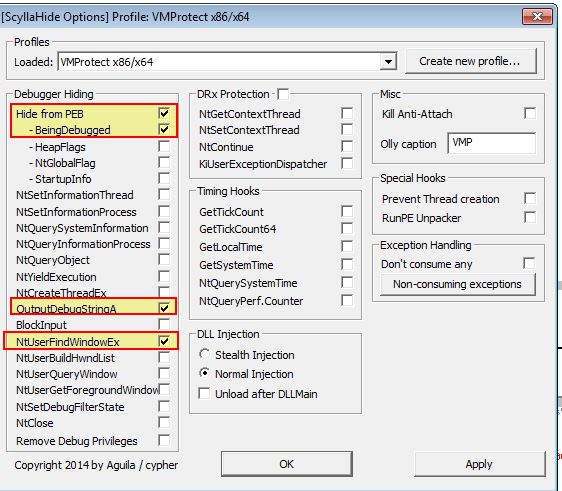Enable the NtClose hook checkbox
The width and height of the screenshot is (562, 491).
(x=164, y=423)
